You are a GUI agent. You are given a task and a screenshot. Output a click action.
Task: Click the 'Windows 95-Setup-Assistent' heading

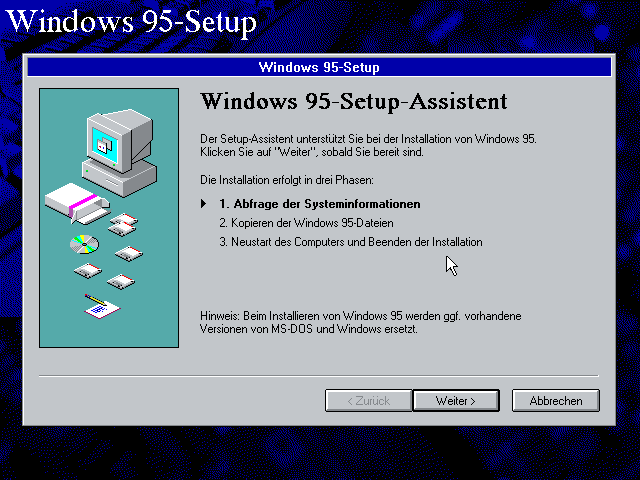coord(353,101)
